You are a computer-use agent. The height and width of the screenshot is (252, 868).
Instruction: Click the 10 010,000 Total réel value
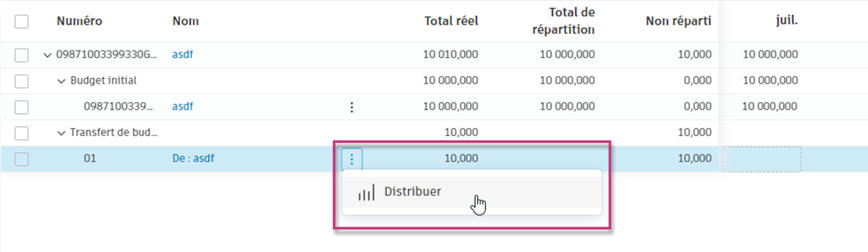450,55
